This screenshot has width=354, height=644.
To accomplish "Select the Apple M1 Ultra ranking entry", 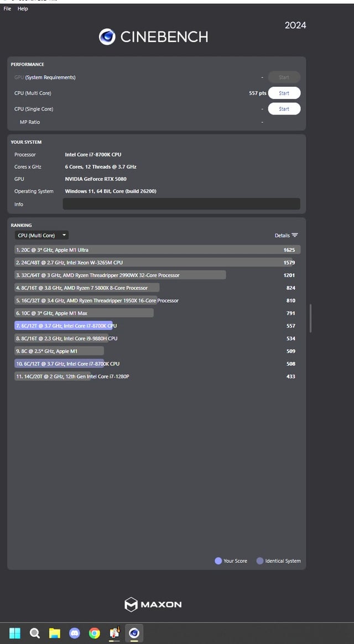I will pos(157,250).
